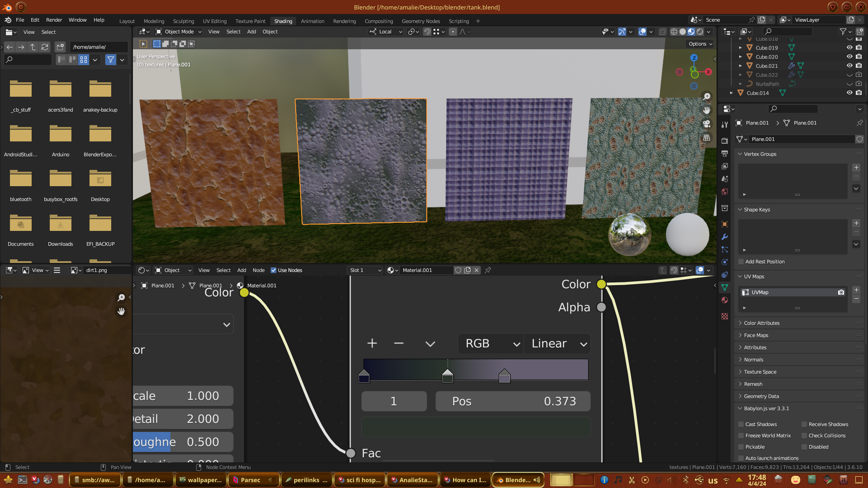Image resolution: width=868 pixels, height=488 pixels.
Task: Toggle Use Nodes checkbox
Action: 274,270
